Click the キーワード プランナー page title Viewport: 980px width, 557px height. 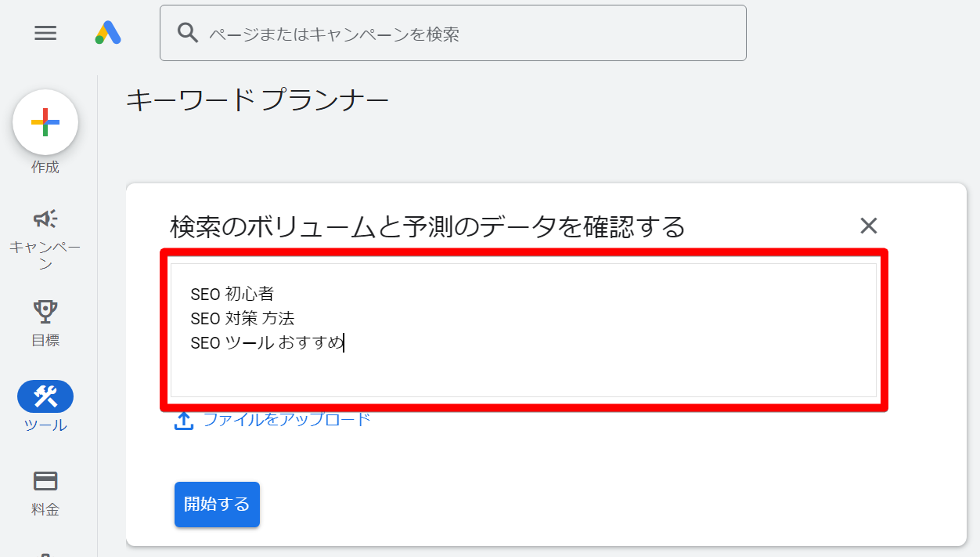[x=258, y=101]
